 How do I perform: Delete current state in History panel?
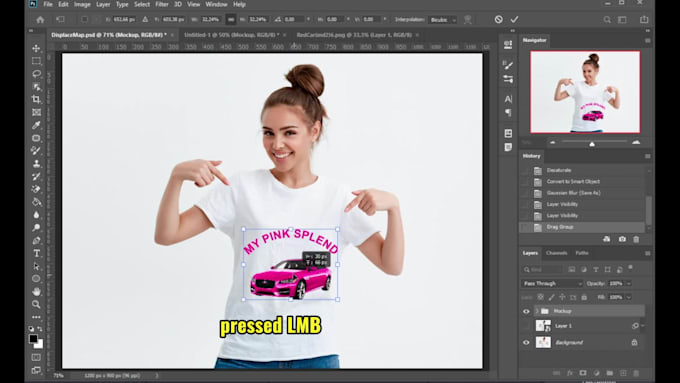click(636, 239)
